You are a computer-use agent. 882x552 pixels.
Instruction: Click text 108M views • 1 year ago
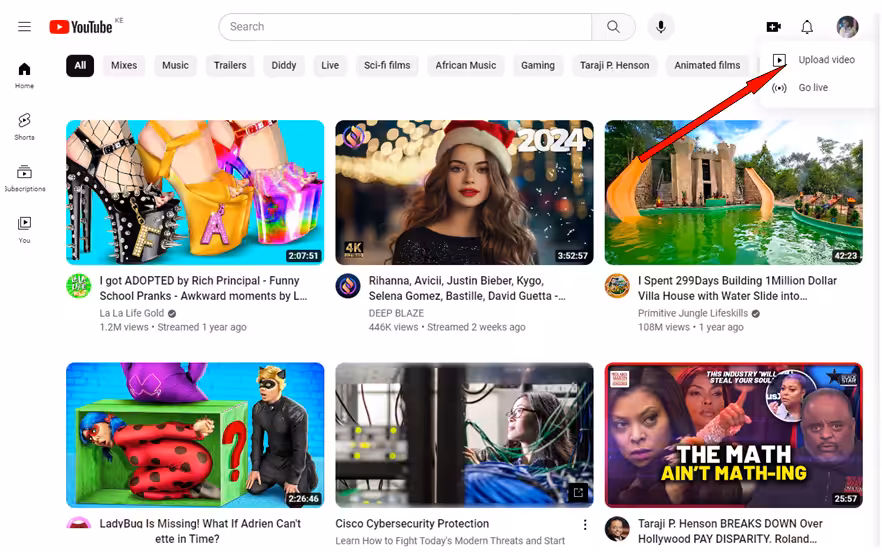(691, 327)
